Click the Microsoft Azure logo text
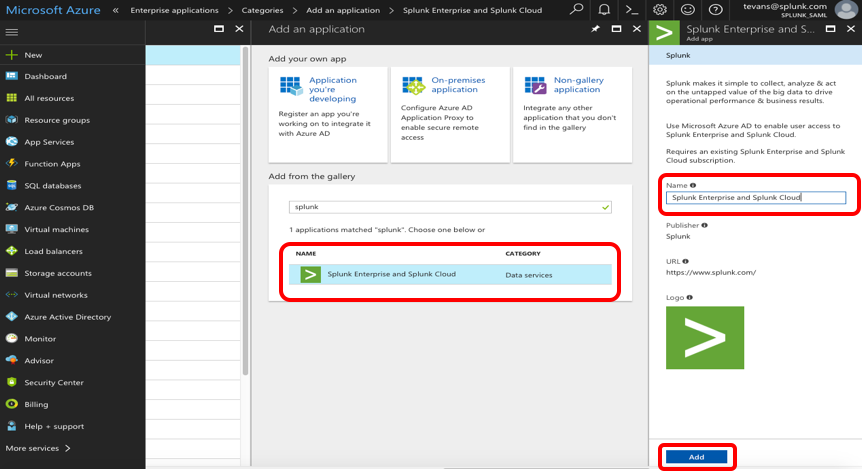Screen dimensions: 862x471 click(53, 10)
